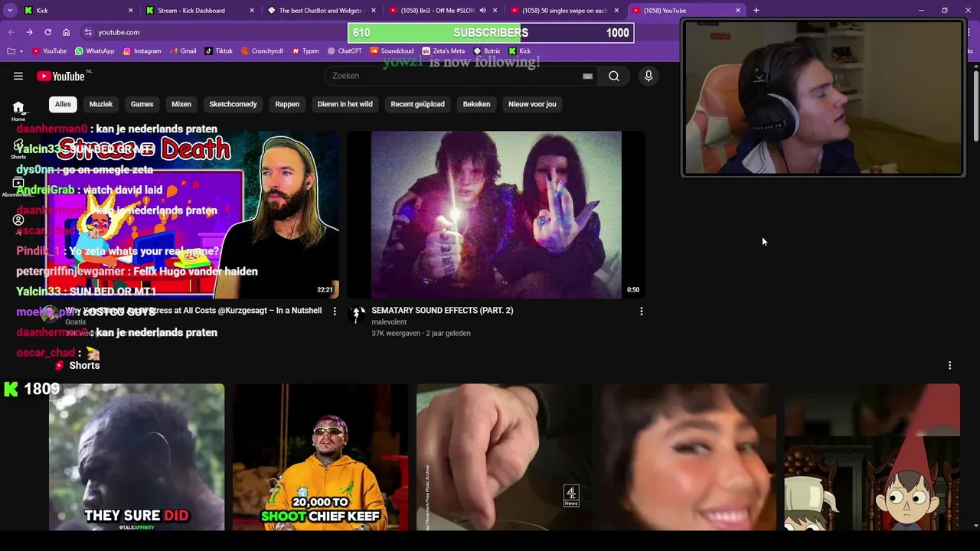
Task: Open the on-screen keyboard in search box
Action: (x=587, y=76)
